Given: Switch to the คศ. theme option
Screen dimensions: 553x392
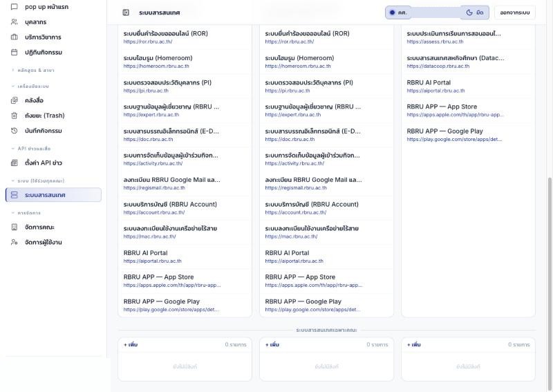Looking at the screenshot, I should pyautogui.click(x=398, y=12).
